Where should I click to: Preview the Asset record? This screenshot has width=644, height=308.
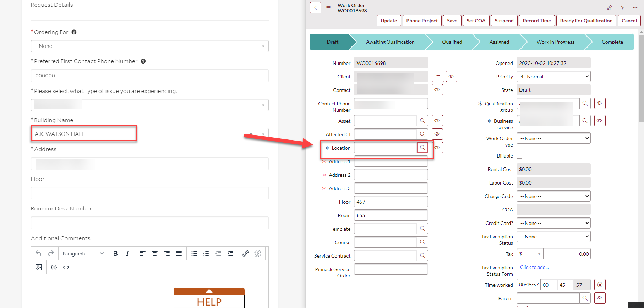click(x=437, y=121)
